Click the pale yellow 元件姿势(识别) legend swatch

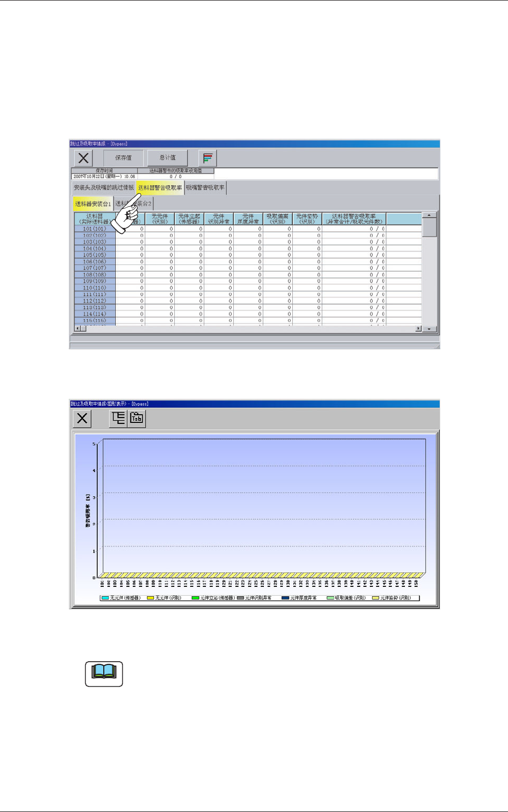pos(375,598)
